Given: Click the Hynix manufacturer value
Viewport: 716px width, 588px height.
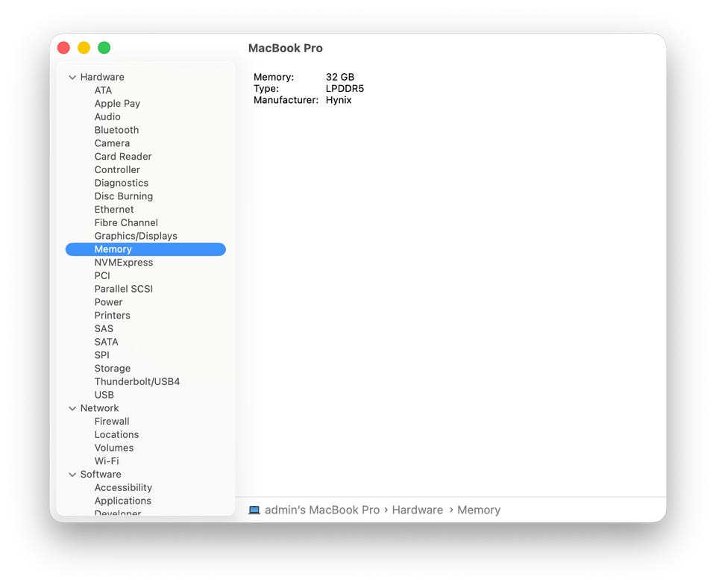Looking at the screenshot, I should tap(339, 100).
